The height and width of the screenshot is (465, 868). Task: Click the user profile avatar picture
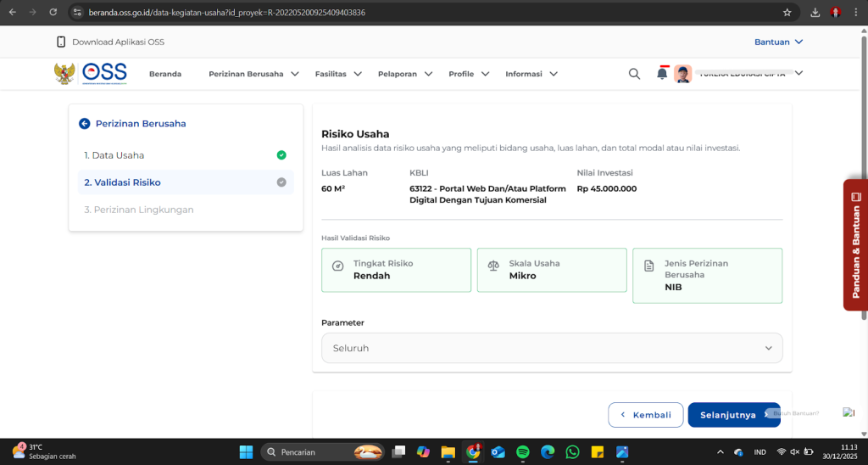682,74
